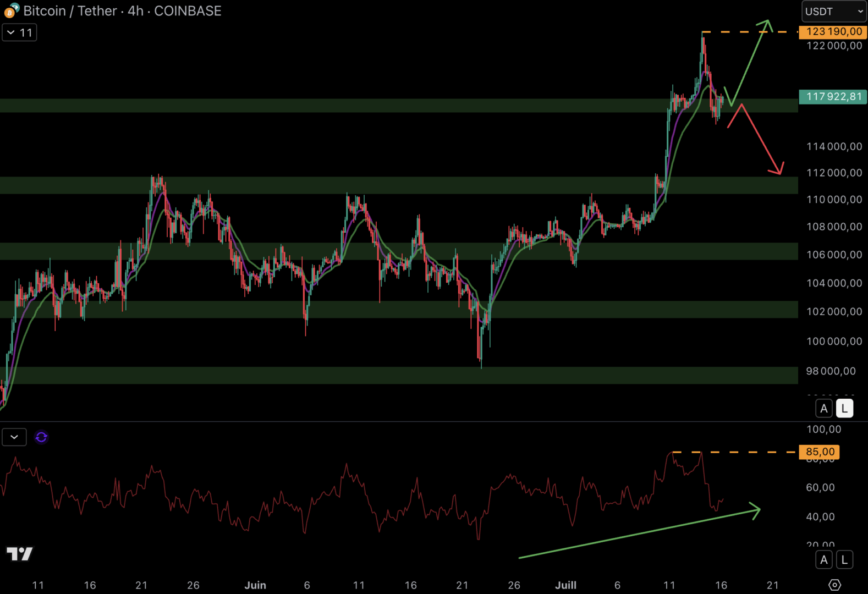This screenshot has height=594, width=868.
Task: Open the Bitcoin / Tether 4h COINBASE symbol title
Action: point(122,11)
